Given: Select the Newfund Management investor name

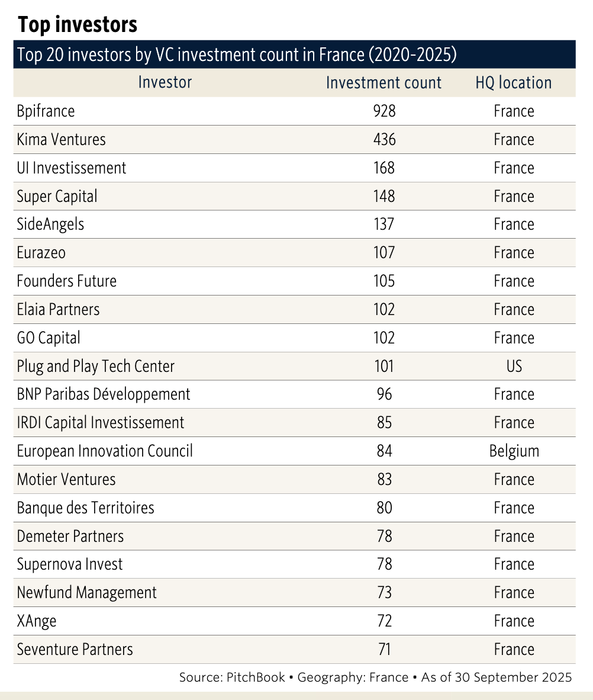Looking at the screenshot, I should click(87, 593).
